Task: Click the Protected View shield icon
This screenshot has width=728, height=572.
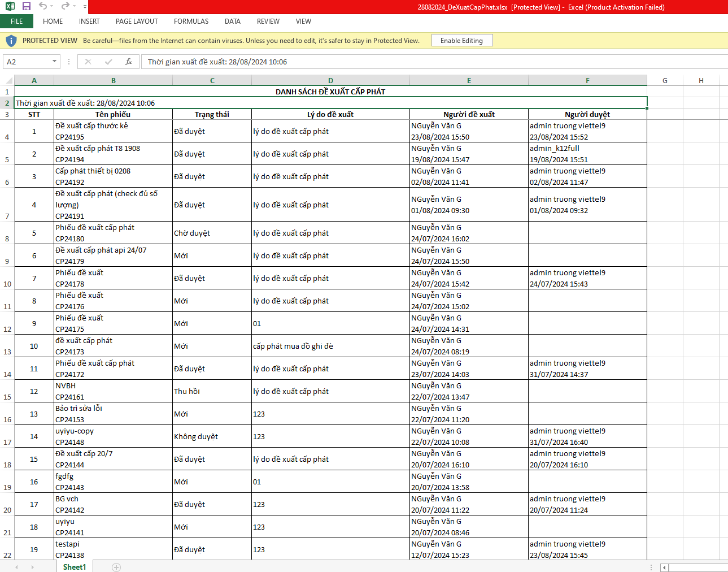Action: click(11, 41)
